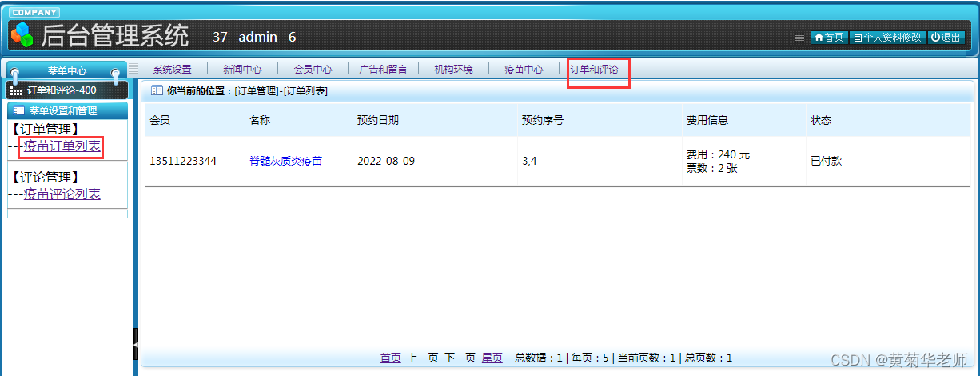Viewport: 980px width, 376px height.
Task: Click the 菜单设置和管理 panel header
Action: tap(67, 111)
